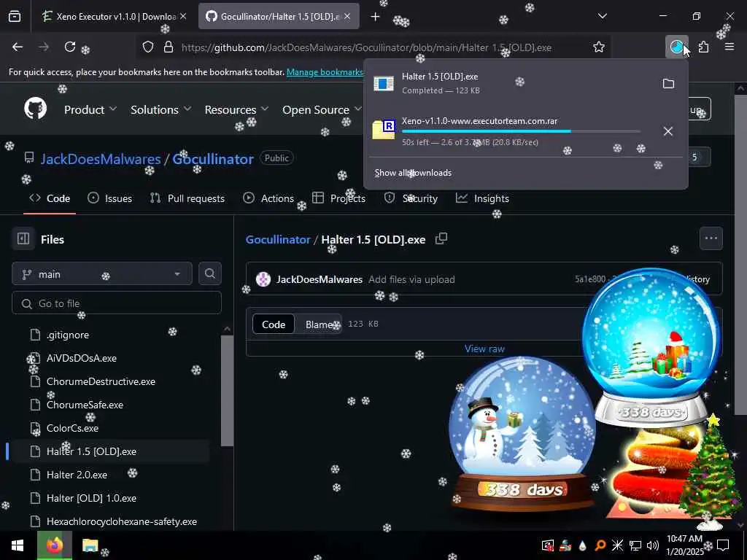Open the more file actions ellipsis
The image size is (747, 560).
coord(711,238)
